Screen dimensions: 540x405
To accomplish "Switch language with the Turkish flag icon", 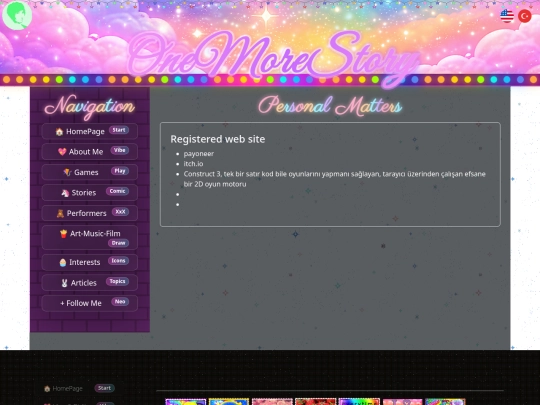I will click(x=525, y=16).
